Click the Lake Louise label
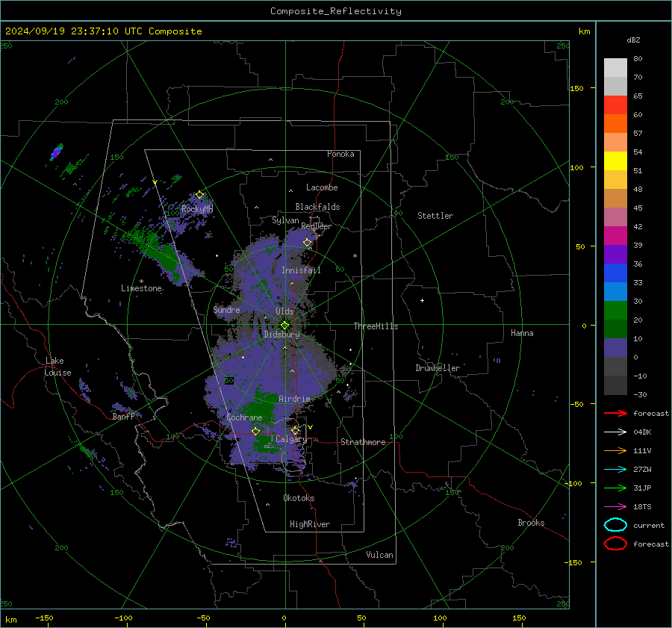672x628 pixels. (x=57, y=367)
